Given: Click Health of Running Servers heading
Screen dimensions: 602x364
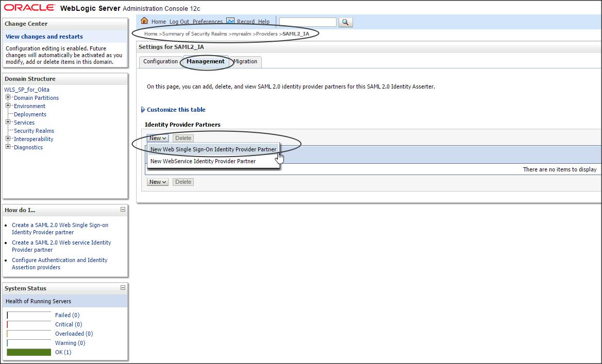Looking at the screenshot, I should click(38, 301).
